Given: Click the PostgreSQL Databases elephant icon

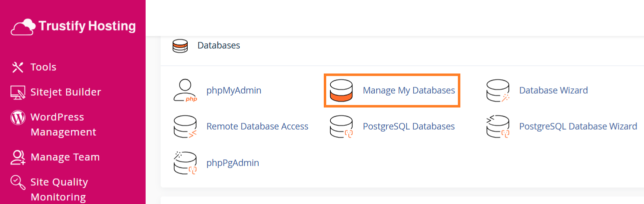Looking at the screenshot, I should [341, 126].
